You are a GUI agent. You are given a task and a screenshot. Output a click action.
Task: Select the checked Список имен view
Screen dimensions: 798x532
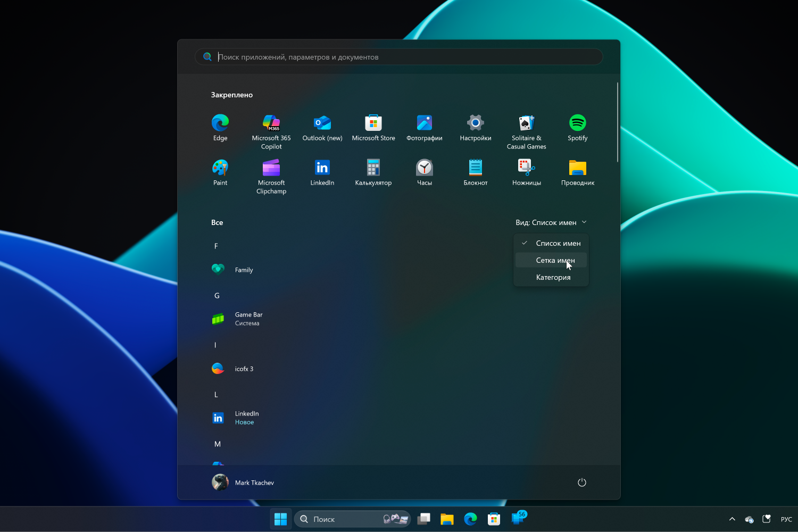coord(551,243)
